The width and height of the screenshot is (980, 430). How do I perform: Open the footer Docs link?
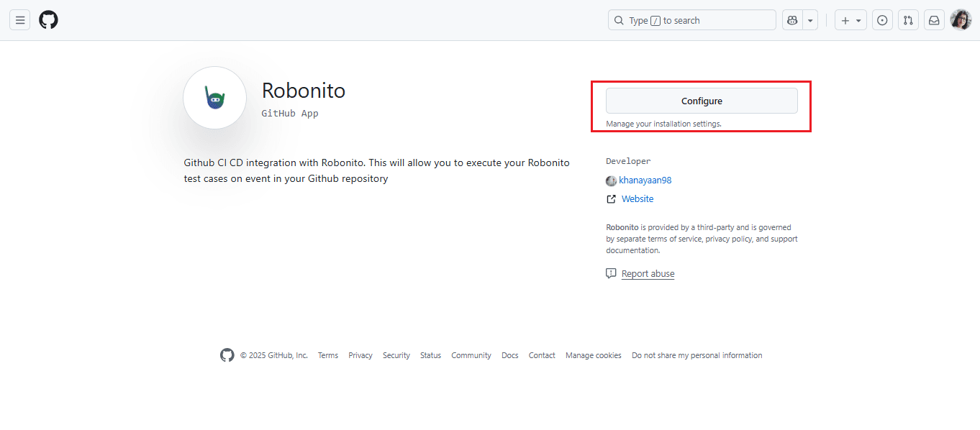[510, 355]
